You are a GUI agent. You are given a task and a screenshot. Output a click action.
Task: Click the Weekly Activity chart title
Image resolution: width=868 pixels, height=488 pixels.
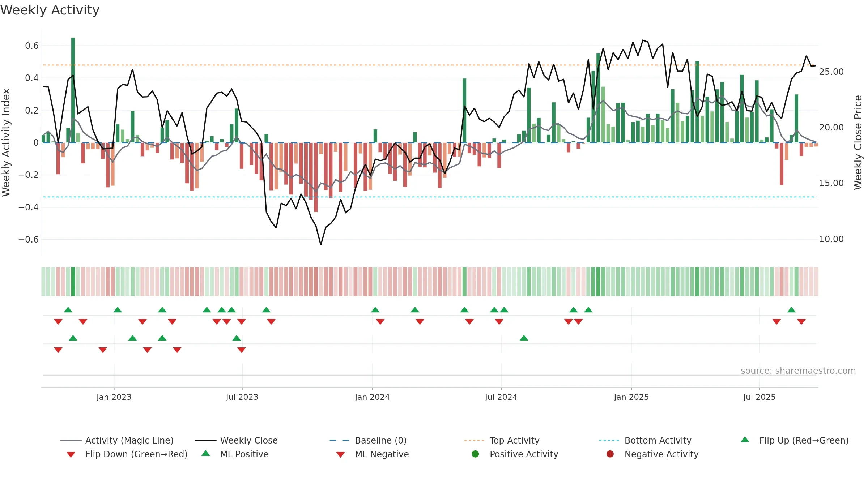(x=50, y=10)
